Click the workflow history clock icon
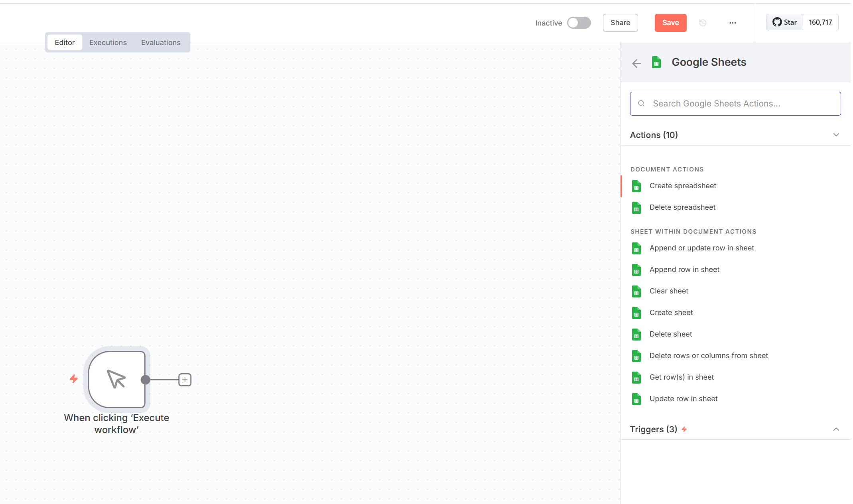The image size is (853, 504). point(703,23)
